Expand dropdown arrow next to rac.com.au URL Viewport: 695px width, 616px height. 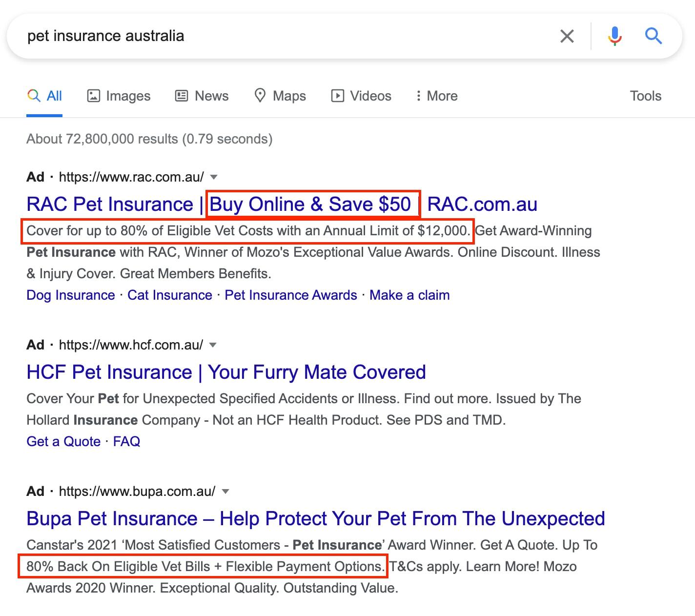[x=214, y=177]
